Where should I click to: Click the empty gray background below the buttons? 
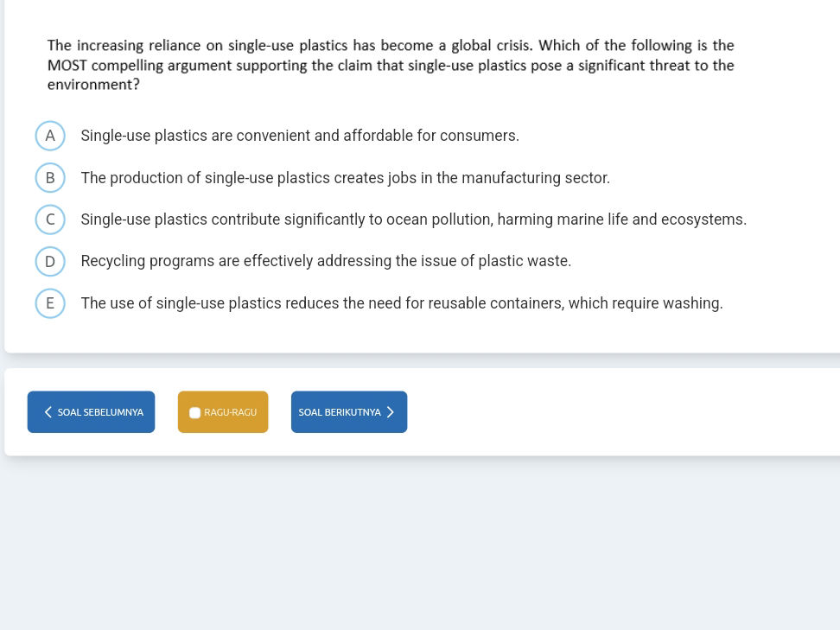(x=420, y=544)
